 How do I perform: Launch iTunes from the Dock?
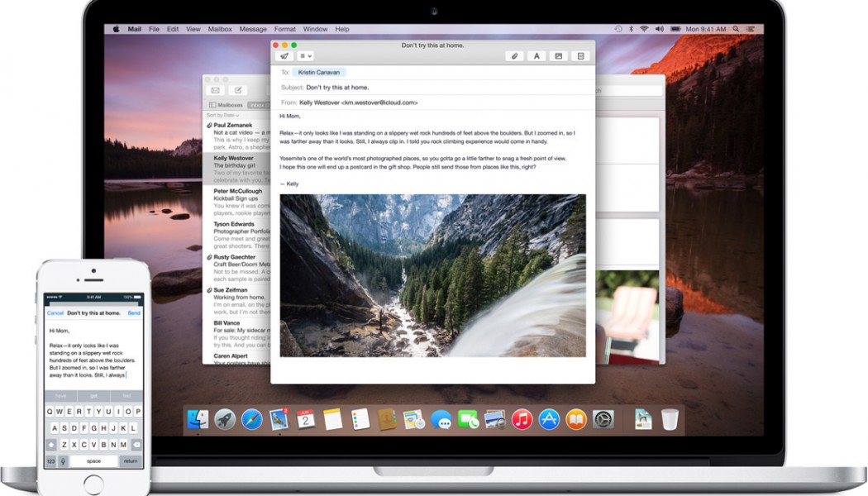pyautogui.click(x=522, y=419)
